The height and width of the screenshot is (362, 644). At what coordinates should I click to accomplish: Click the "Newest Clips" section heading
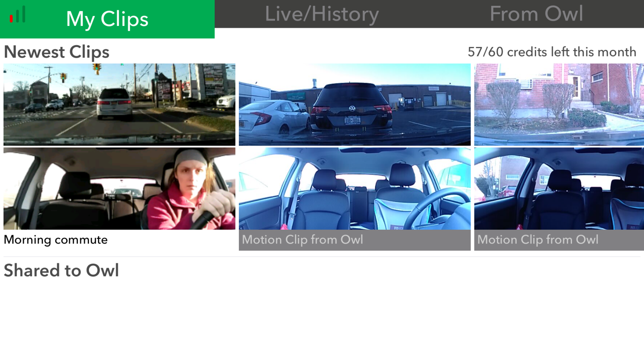(x=56, y=52)
